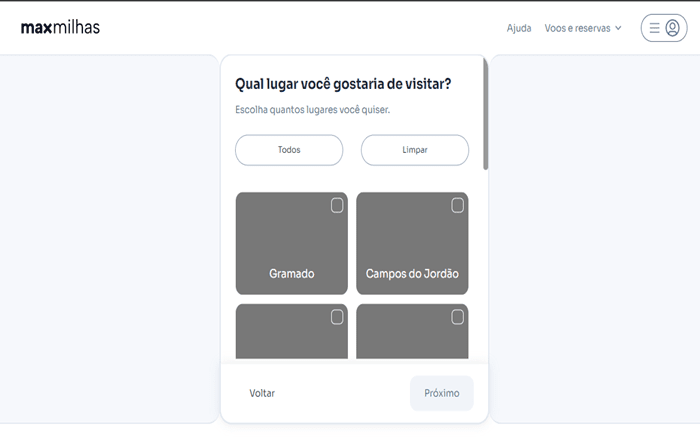Image resolution: width=700 pixels, height=440 pixels.
Task: Tick the checkbox on Campos do Jordão card
Action: click(458, 205)
